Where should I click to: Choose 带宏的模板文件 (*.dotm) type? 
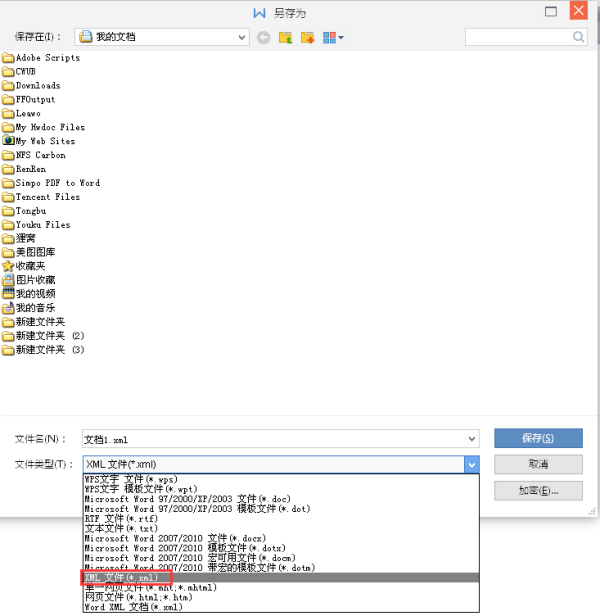tap(281, 568)
